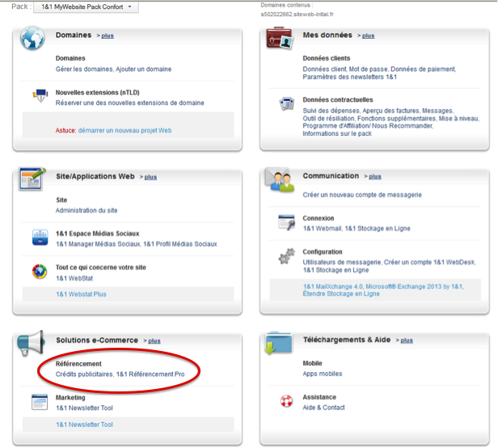Screen dimensions: 498x448
Task: Click 1&1 MailXchange 4.0 link
Action: tap(332, 286)
